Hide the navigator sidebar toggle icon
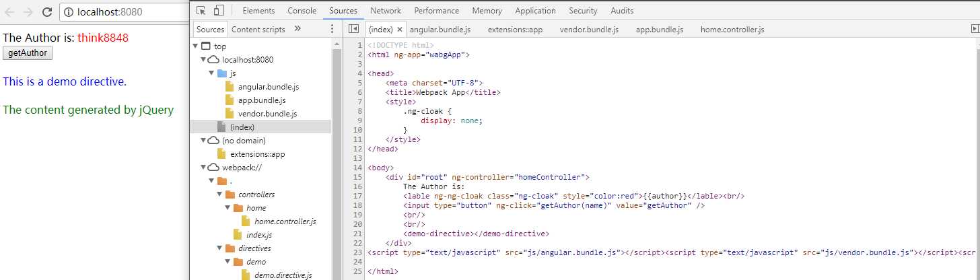 (x=353, y=29)
